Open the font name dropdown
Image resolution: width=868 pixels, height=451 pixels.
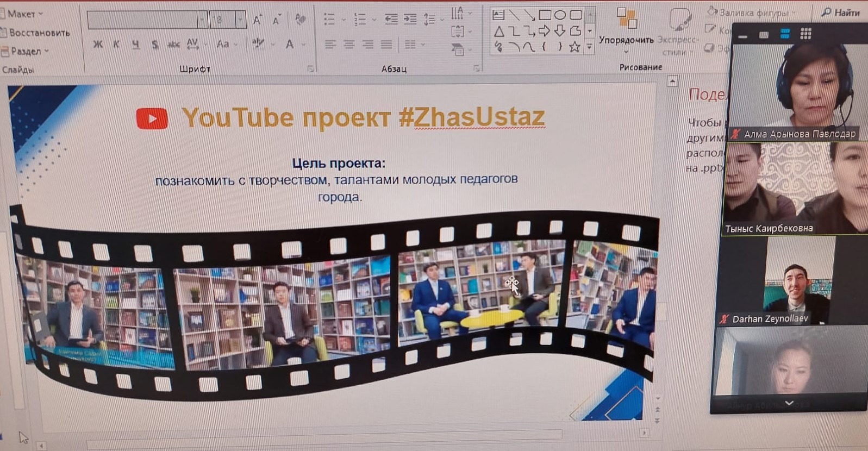click(202, 20)
